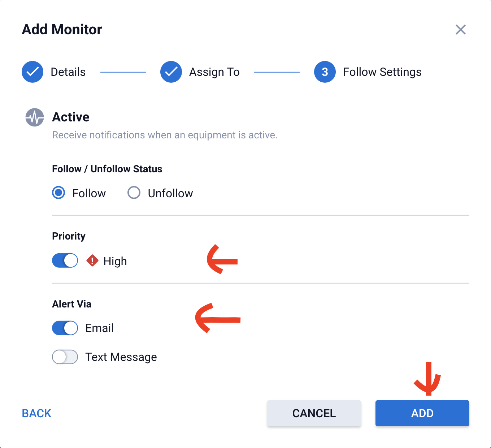
Task: Click the red High priority diamond icon
Action: [x=92, y=260]
